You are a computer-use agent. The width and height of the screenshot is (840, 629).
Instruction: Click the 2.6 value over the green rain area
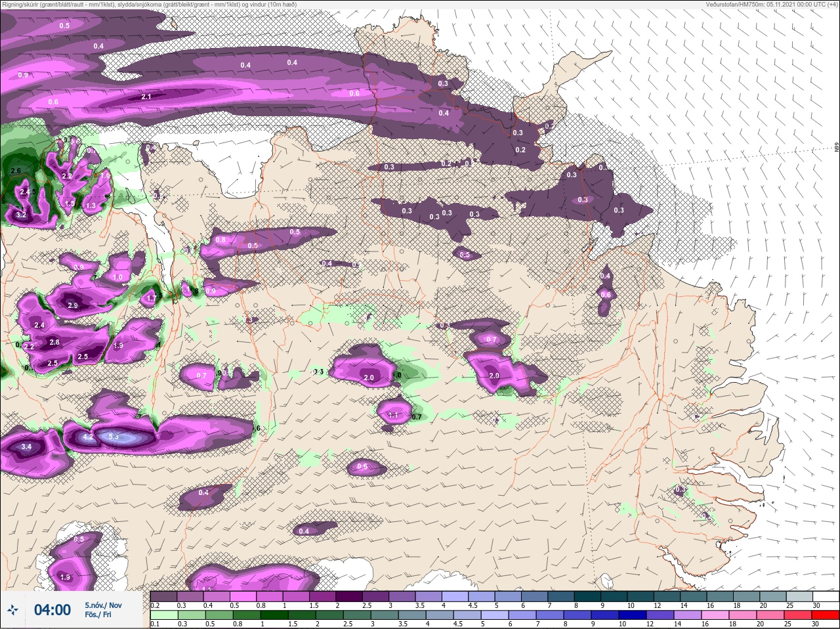click(x=16, y=171)
